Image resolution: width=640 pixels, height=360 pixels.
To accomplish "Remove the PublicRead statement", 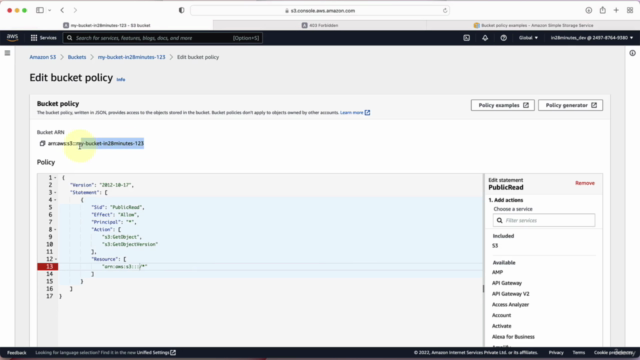I will click(x=584, y=183).
